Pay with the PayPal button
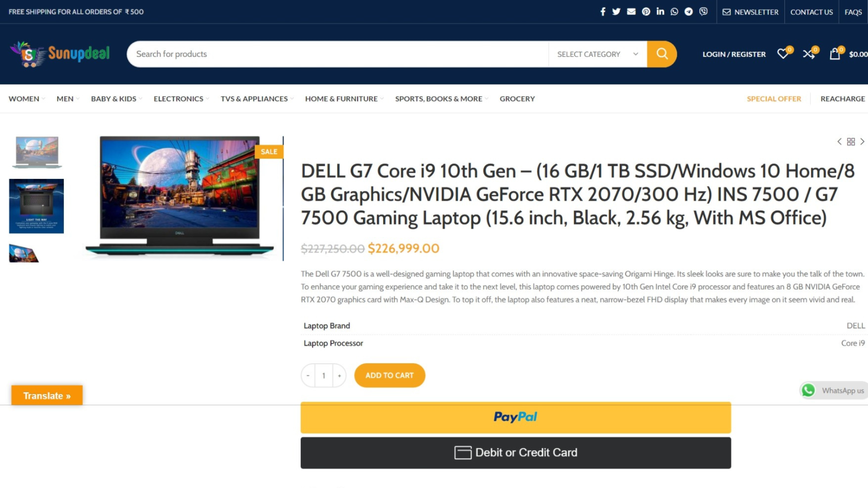This screenshot has height=488, width=868. pos(516,418)
